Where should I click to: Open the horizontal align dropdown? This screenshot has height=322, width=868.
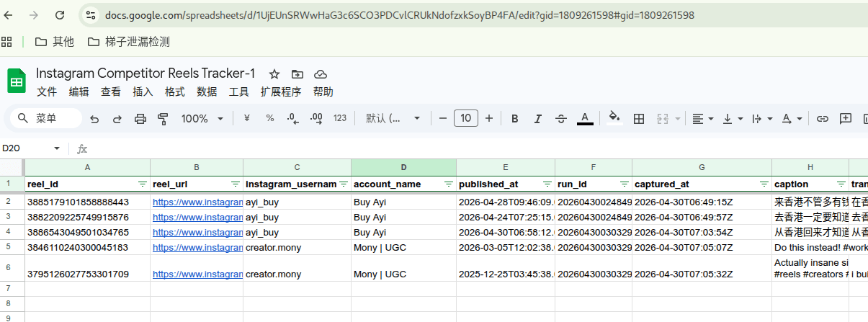[x=703, y=119]
